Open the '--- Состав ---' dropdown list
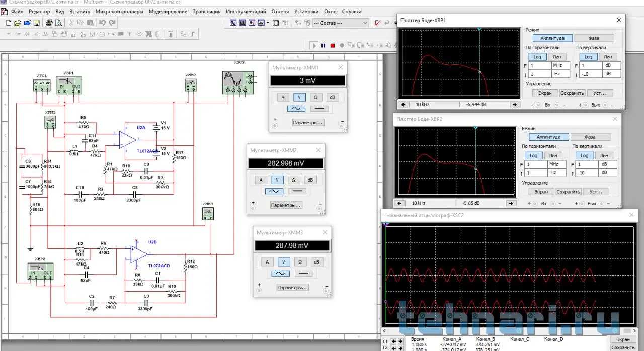644x351 pixels. tap(365, 23)
